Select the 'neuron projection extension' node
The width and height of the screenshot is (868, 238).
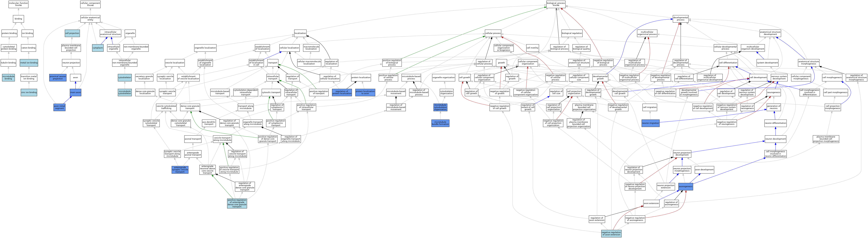(x=666, y=187)
